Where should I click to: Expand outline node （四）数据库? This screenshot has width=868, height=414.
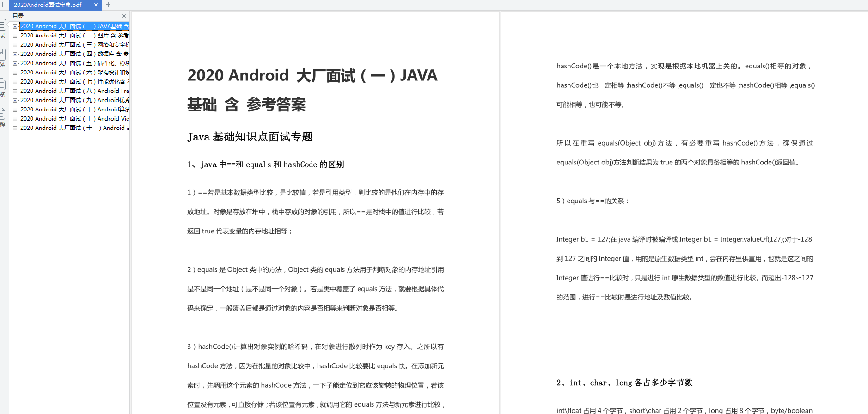click(15, 54)
